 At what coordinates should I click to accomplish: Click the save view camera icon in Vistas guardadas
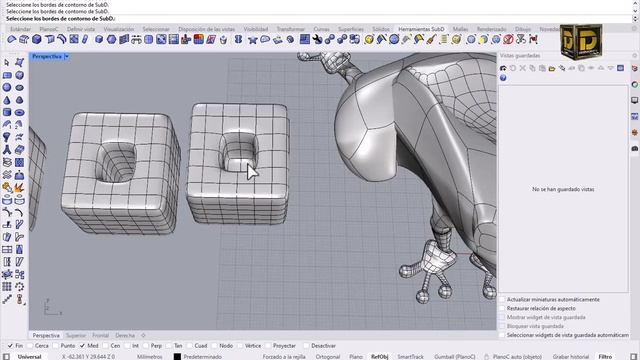point(503,68)
